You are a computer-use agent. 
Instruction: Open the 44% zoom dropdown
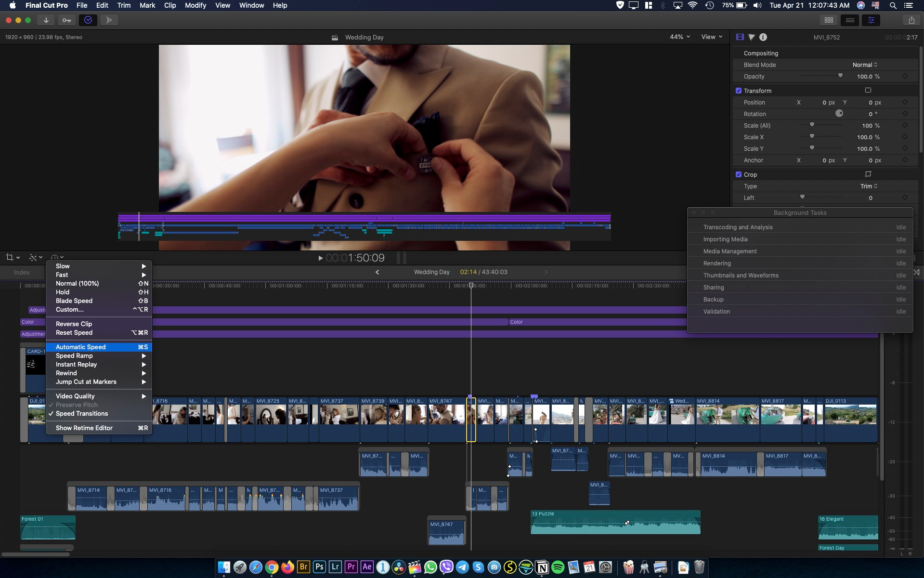coord(679,37)
